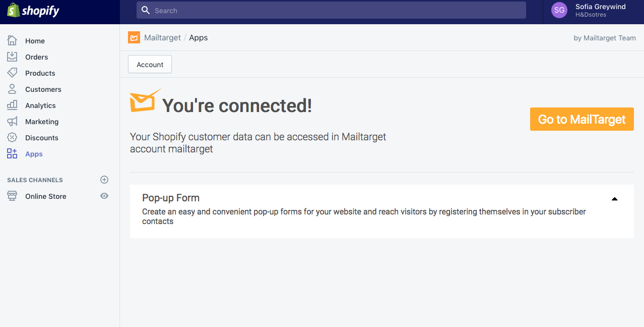644x327 pixels.
Task: Click the Mailtarget envelope logo by heading
Action: point(145,100)
